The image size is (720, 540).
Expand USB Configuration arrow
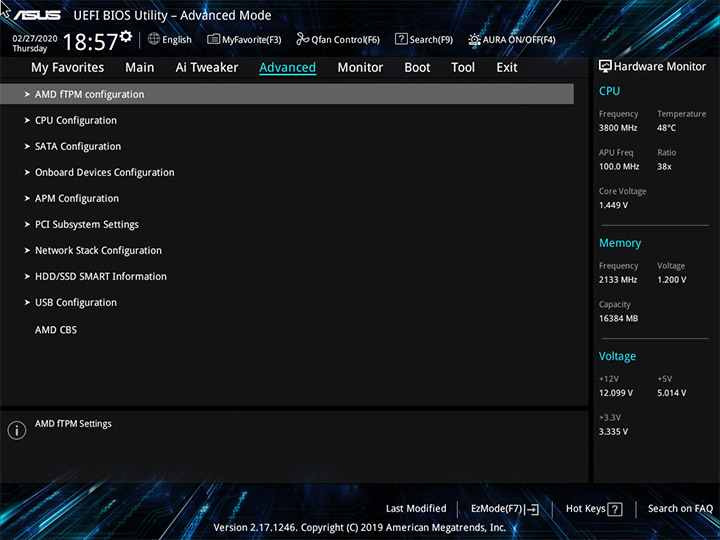(27, 303)
